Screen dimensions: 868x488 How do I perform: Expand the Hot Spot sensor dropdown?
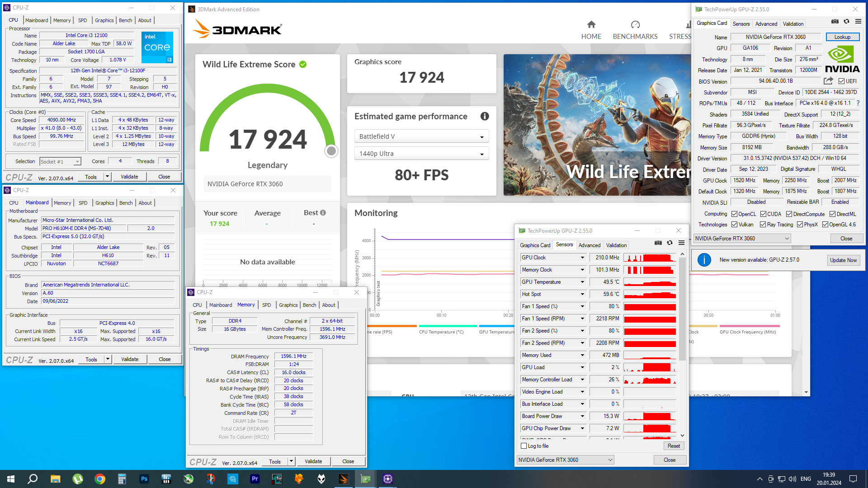582,294
